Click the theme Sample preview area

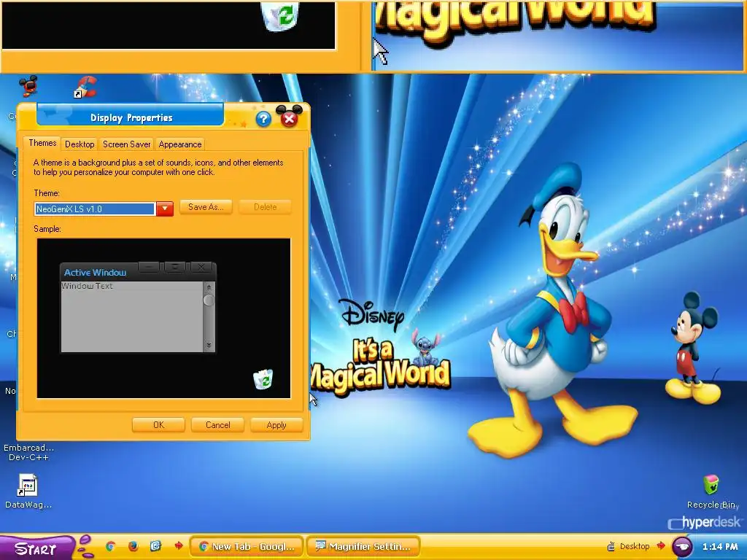[x=163, y=318]
